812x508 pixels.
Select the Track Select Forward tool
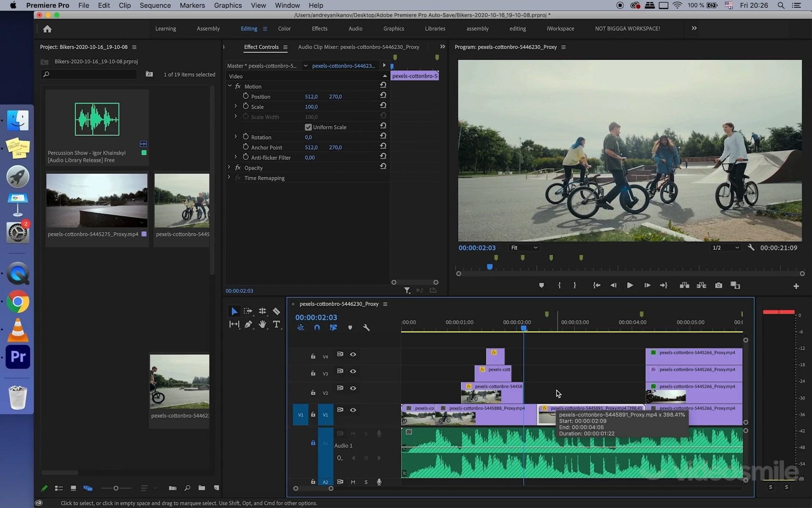[x=248, y=311]
